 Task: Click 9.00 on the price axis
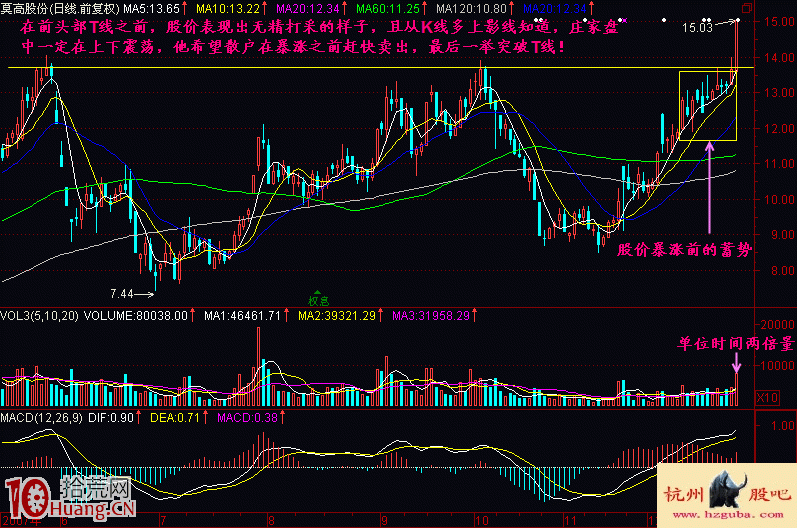pyautogui.click(x=782, y=235)
